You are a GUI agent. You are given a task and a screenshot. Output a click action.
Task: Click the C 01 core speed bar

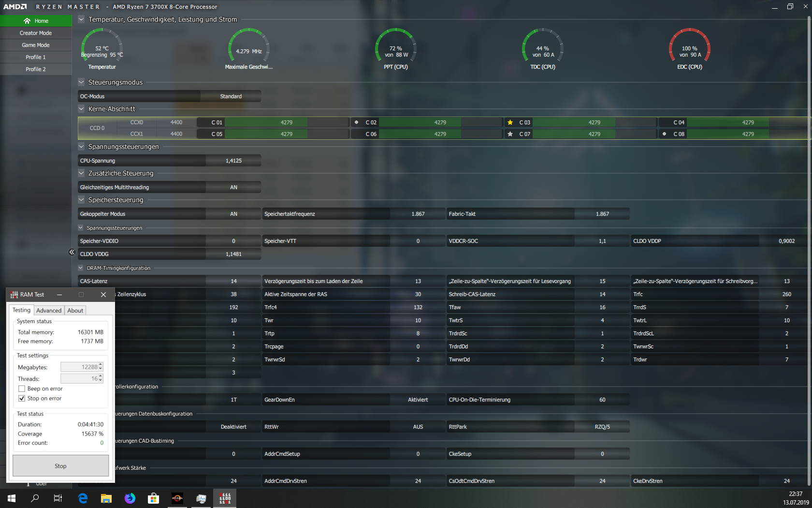tap(286, 122)
